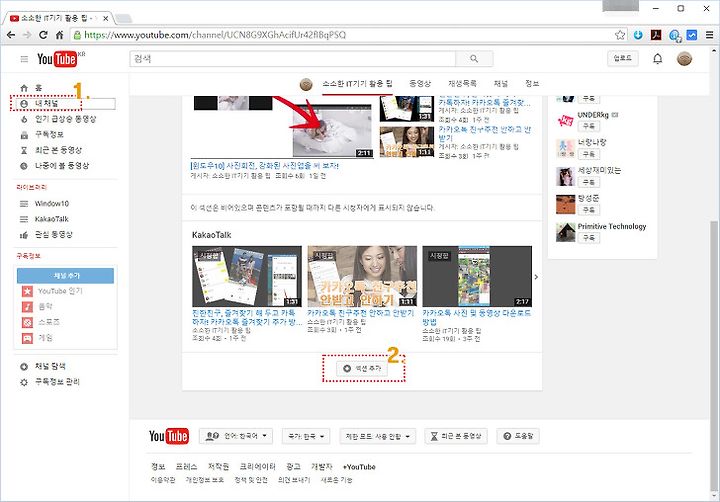The image size is (720, 502).
Task: Click the 섹션 추가 button
Action: tap(362, 369)
